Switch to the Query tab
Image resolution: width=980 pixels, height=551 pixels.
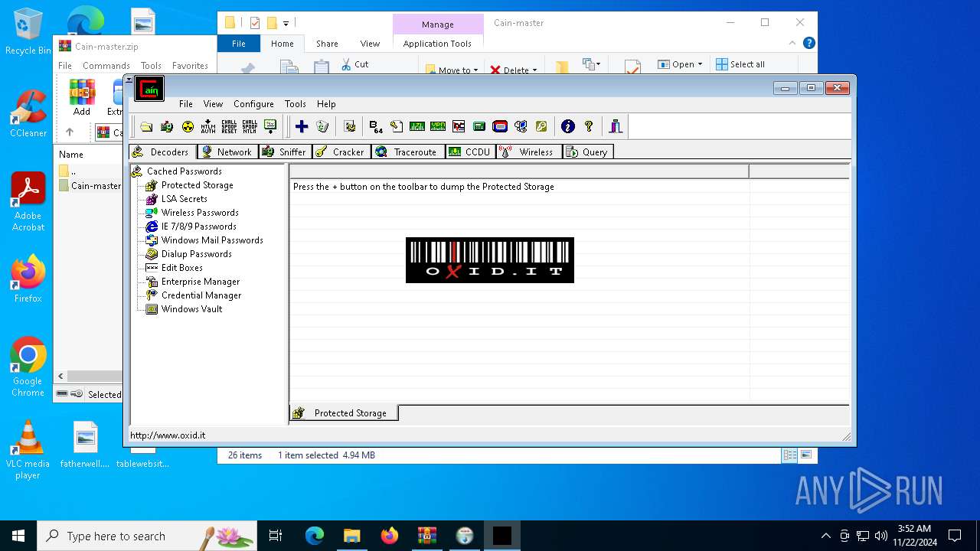[x=588, y=152]
